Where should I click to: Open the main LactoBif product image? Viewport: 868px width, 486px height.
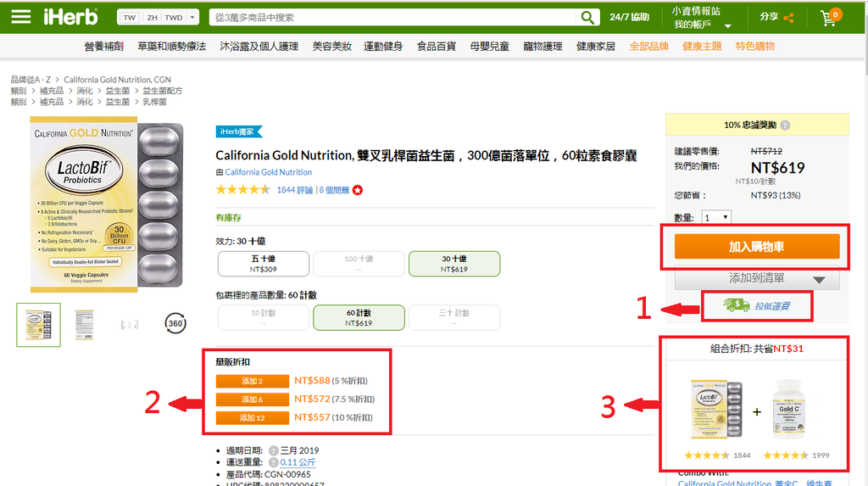(x=106, y=204)
